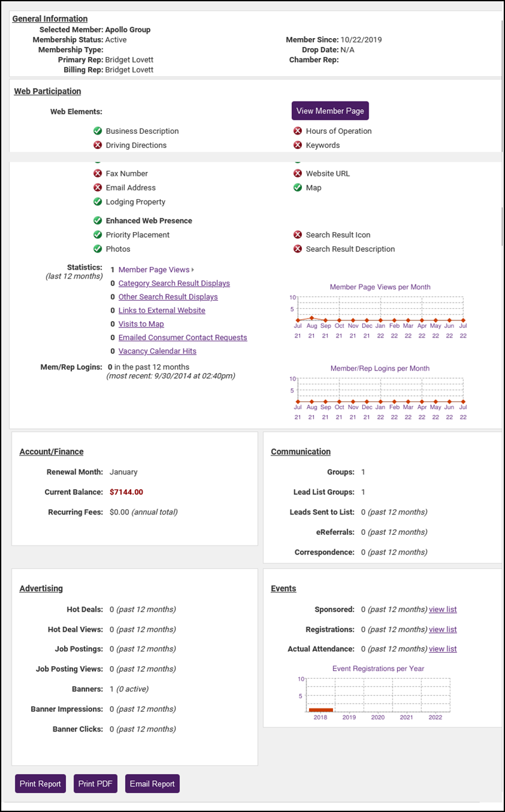Click red X icon beside Email Address
The image size is (505, 812).
click(x=98, y=188)
